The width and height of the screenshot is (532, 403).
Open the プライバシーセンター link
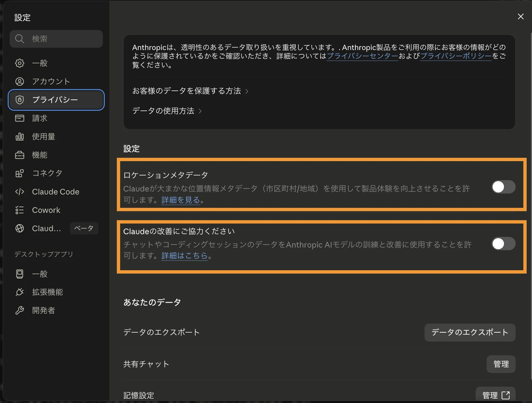tap(362, 56)
